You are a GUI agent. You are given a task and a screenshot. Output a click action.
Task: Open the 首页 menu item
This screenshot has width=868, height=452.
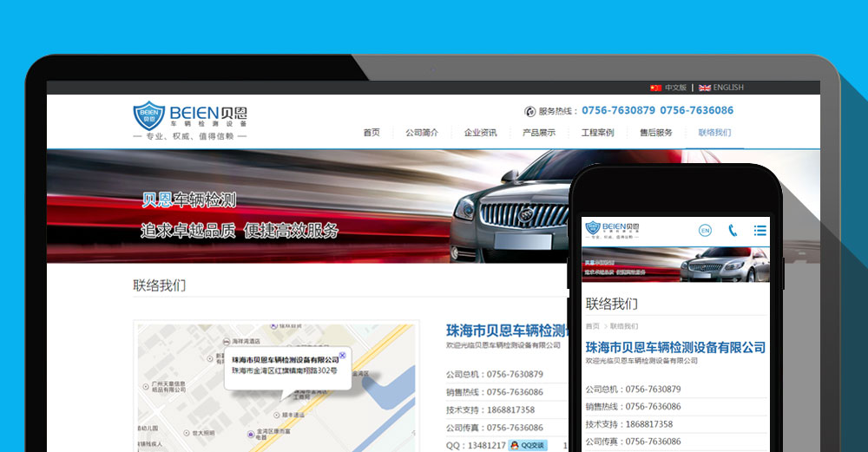tap(372, 133)
